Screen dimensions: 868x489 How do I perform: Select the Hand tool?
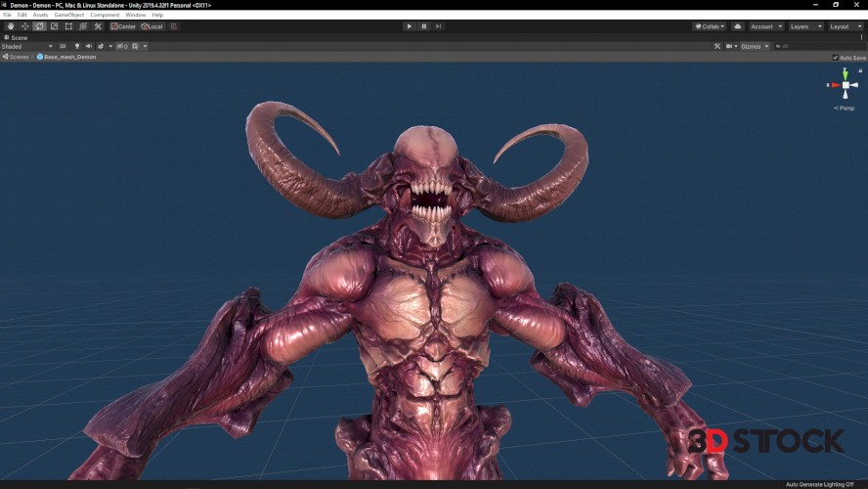tap(10, 26)
